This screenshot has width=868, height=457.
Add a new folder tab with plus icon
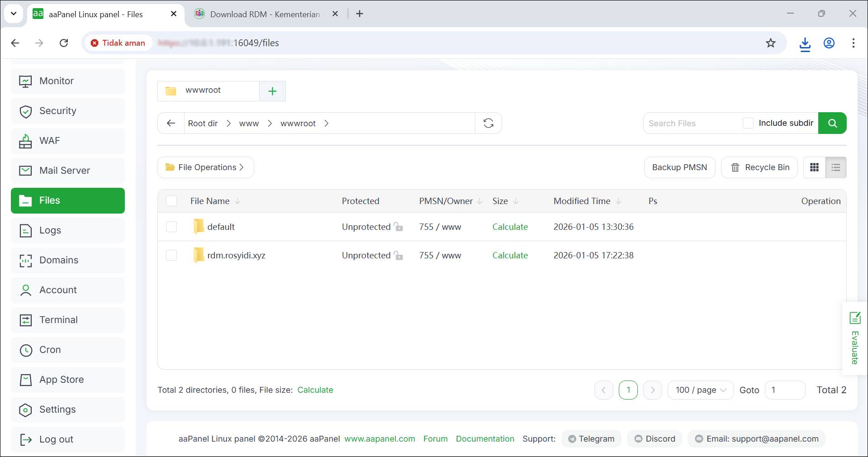272,91
